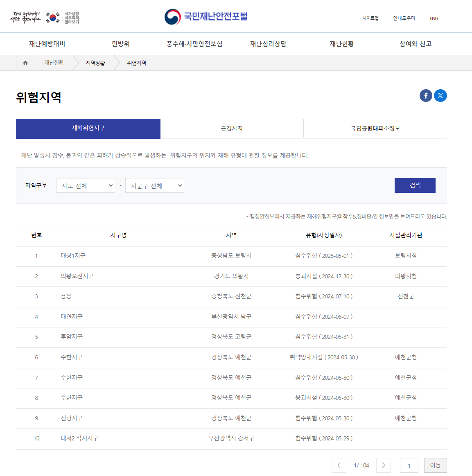This screenshot has width=472, height=476.
Task: Switch to the ENG version link
Action: coord(434,18)
